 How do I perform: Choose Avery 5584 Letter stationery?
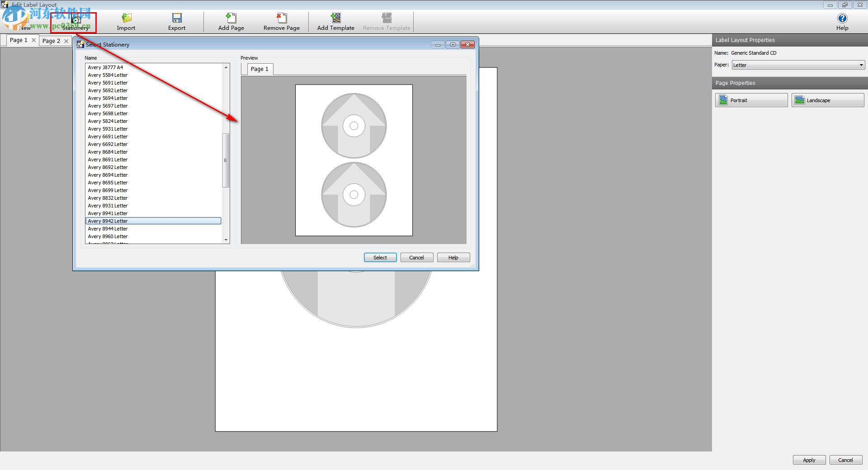[x=108, y=75]
